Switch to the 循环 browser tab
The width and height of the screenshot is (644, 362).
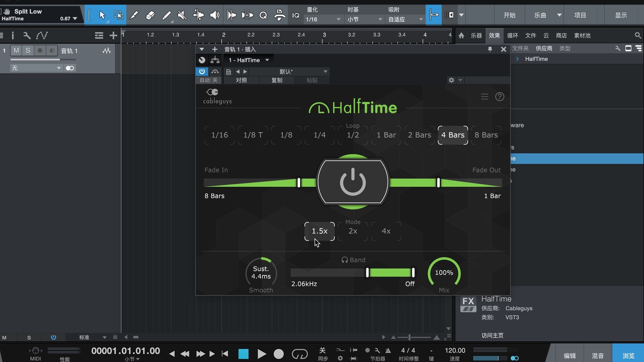[x=513, y=35]
